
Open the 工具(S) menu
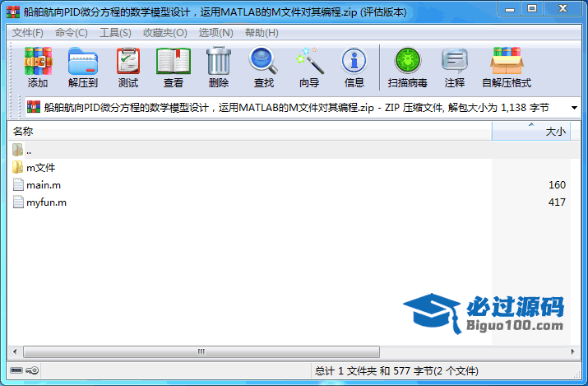coord(115,33)
